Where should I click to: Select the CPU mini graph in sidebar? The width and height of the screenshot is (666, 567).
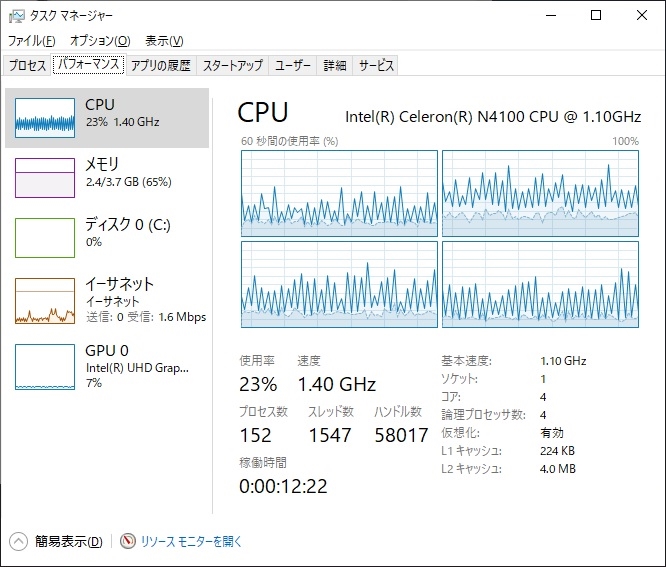pos(45,118)
